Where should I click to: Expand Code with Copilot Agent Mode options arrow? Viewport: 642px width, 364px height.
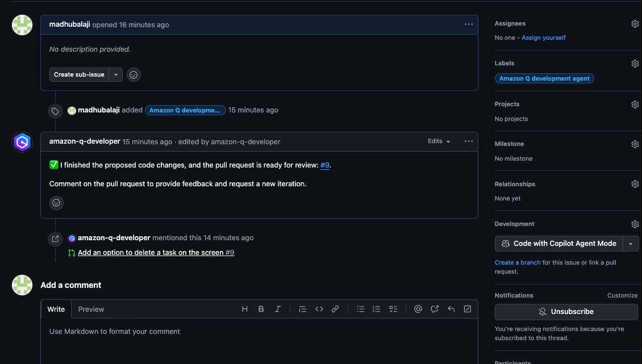coord(631,244)
